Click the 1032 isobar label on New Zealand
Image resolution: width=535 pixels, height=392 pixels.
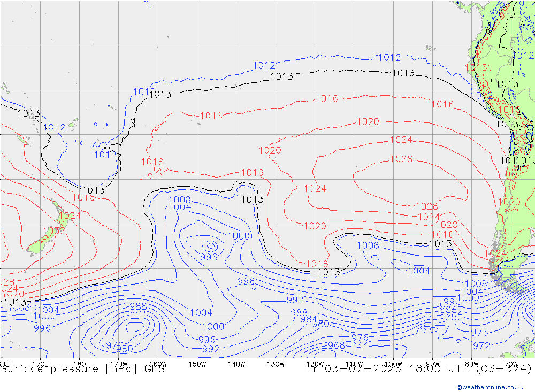(54, 231)
